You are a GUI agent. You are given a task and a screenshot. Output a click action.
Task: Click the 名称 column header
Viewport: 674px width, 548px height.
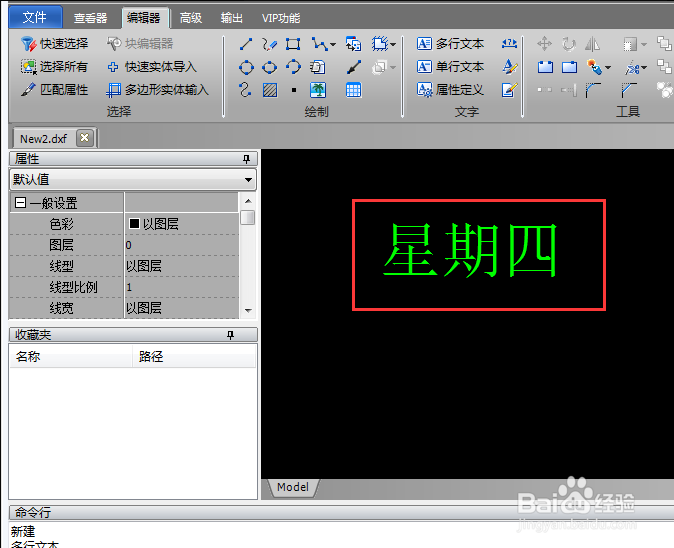click(70, 356)
